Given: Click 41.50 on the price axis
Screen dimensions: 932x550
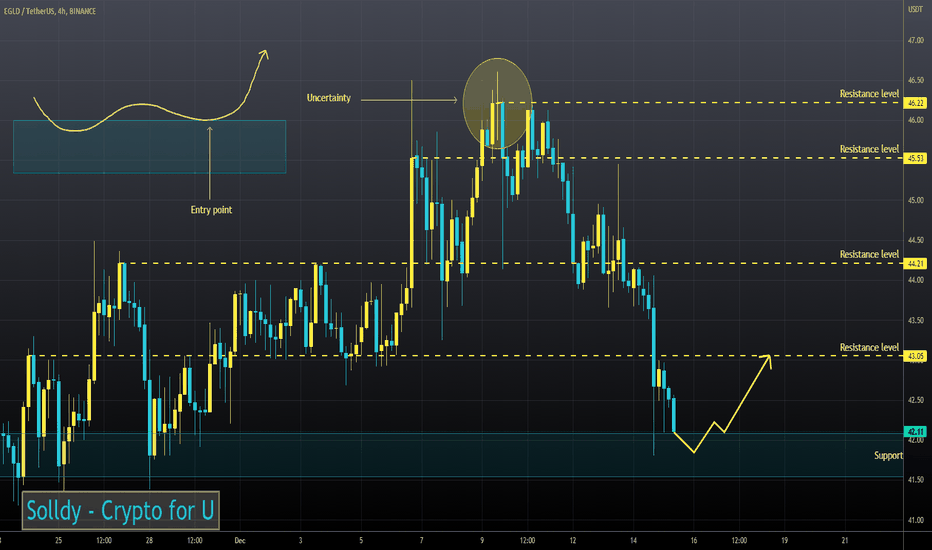Looking at the screenshot, I should click(x=916, y=480).
